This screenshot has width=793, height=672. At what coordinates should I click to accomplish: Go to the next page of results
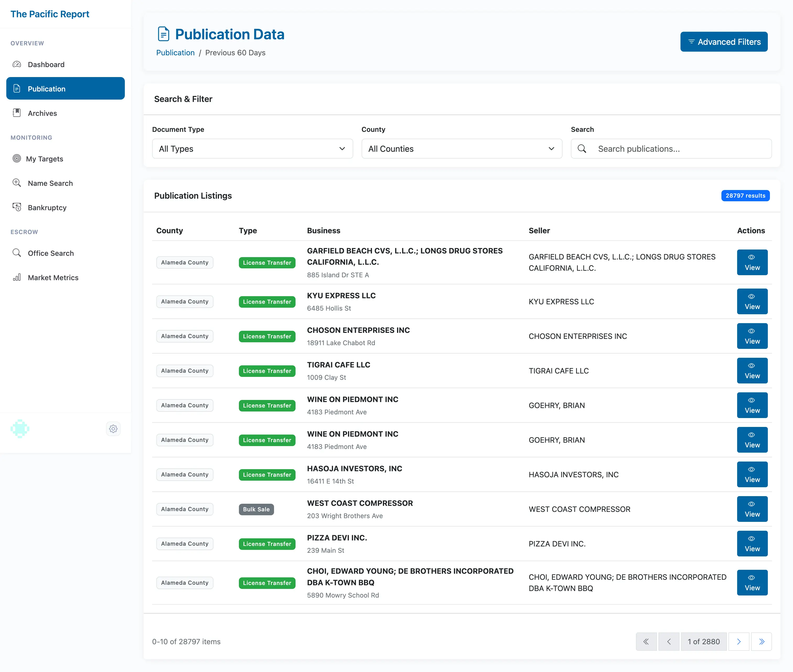[x=739, y=642]
